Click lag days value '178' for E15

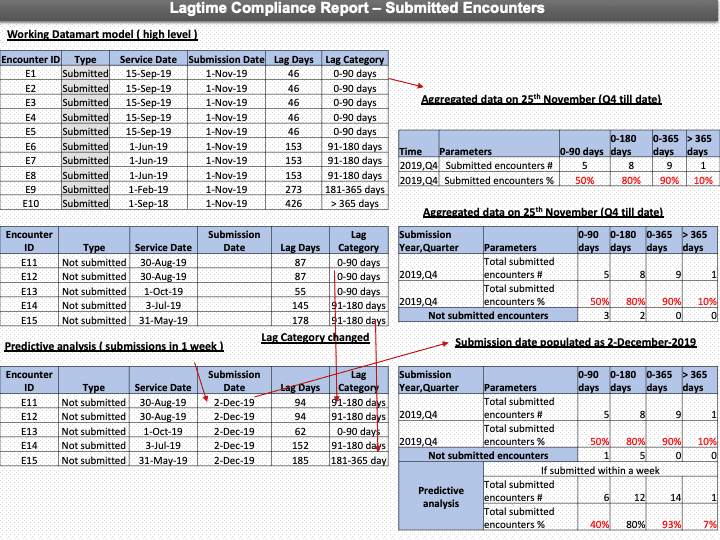click(300, 320)
